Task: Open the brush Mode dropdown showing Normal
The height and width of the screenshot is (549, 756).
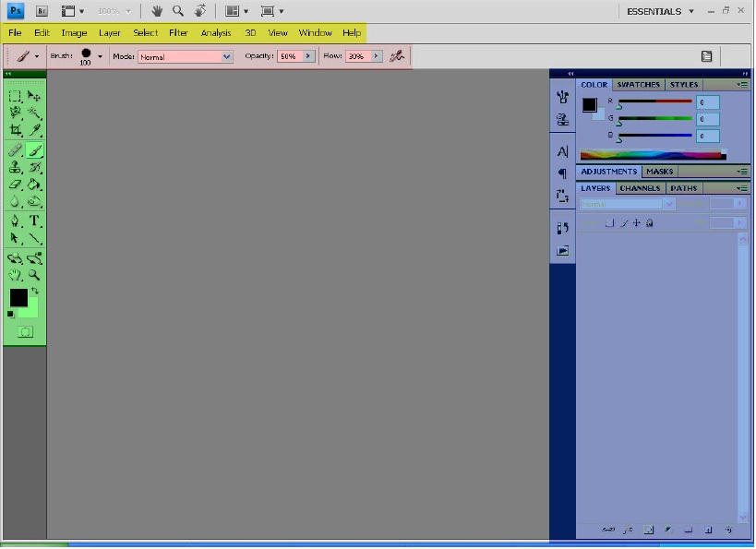Action: (186, 56)
